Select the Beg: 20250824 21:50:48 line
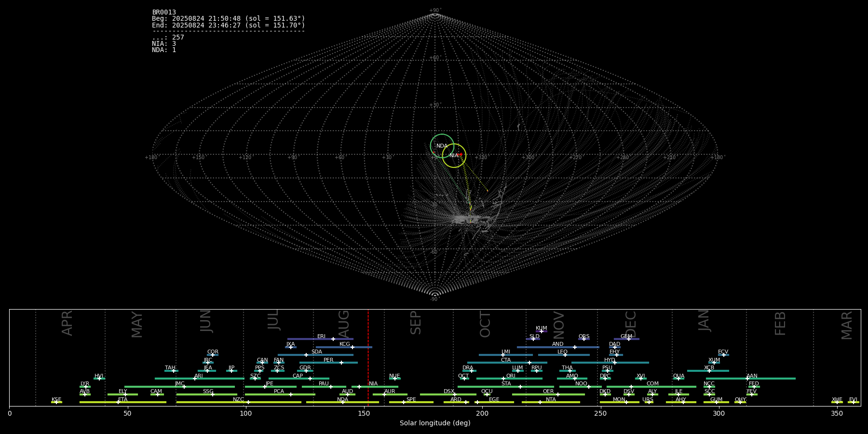The width and height of the screenshot is (868, 434). [229, 19]
